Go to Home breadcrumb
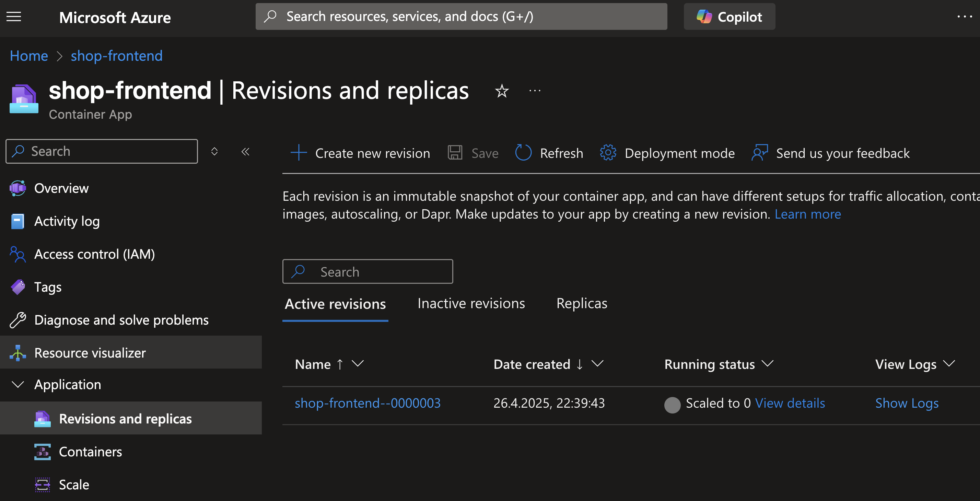The image size is (980, 501). tap(29, 56)
